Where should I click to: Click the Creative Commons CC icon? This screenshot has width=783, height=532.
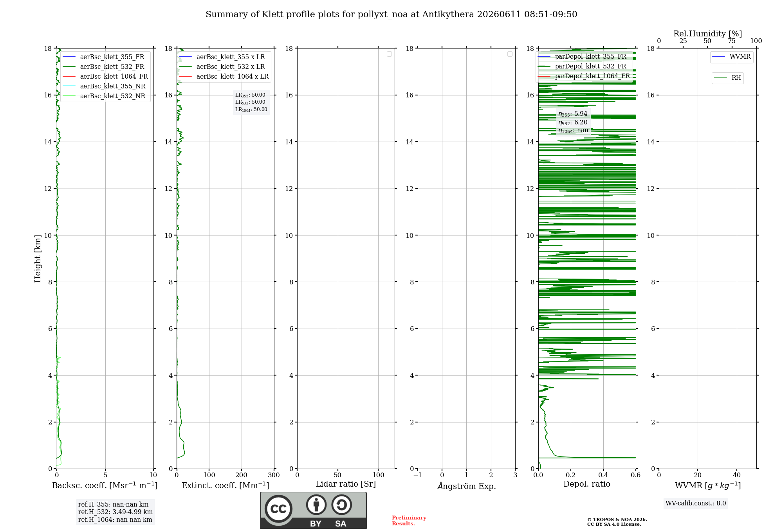tap(278, 509)
